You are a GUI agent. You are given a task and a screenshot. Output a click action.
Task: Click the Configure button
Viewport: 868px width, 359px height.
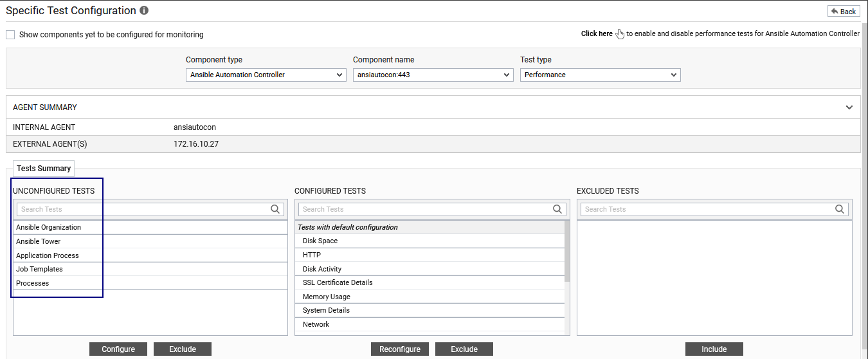pos(118,349)
